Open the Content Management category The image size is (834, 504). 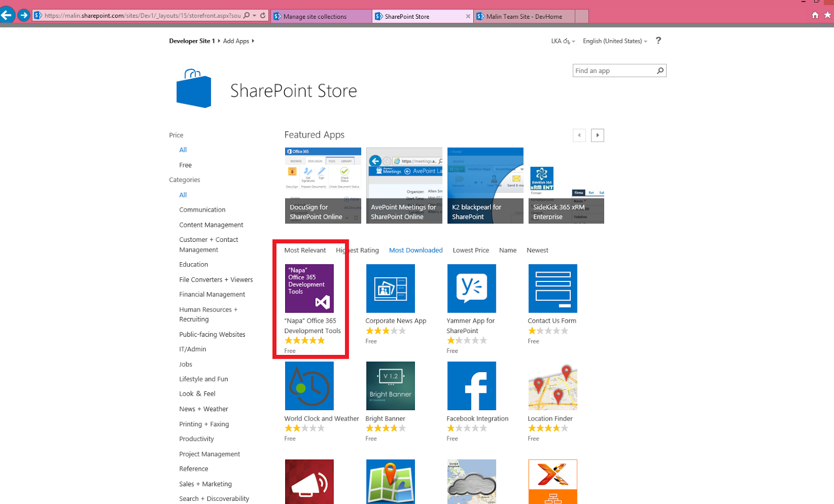pyautogui.click(x=211, y=225)
